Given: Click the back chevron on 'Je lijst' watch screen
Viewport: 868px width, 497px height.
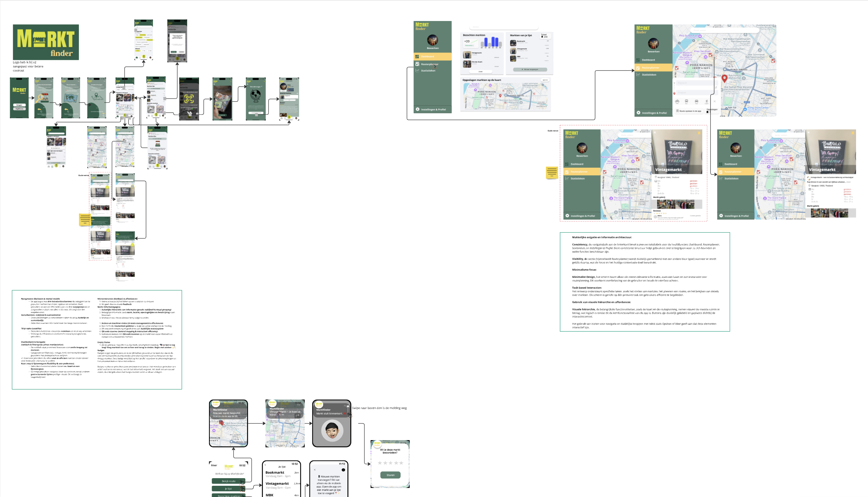Looking at the screenshot, I should pyautogui.click(x=265, y=465).
